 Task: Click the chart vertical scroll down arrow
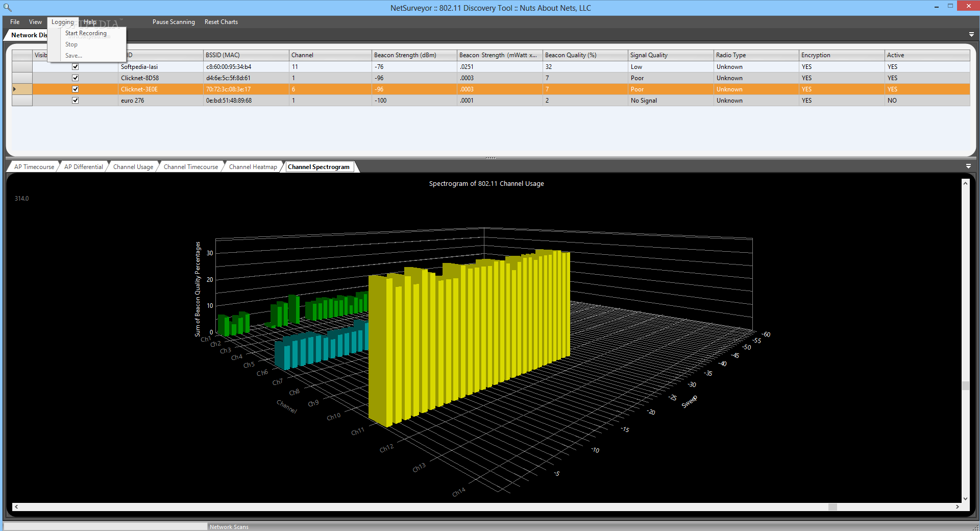click(x=965, y=499)
